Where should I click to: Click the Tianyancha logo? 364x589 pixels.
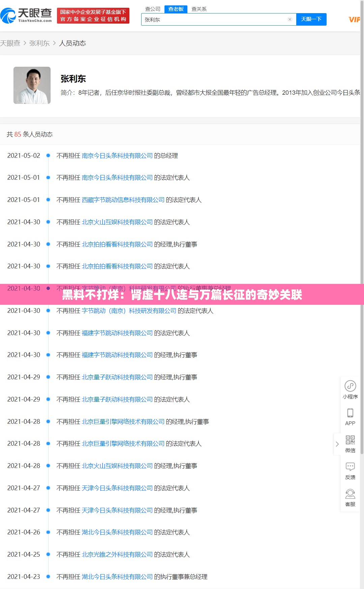pos(26,16)
